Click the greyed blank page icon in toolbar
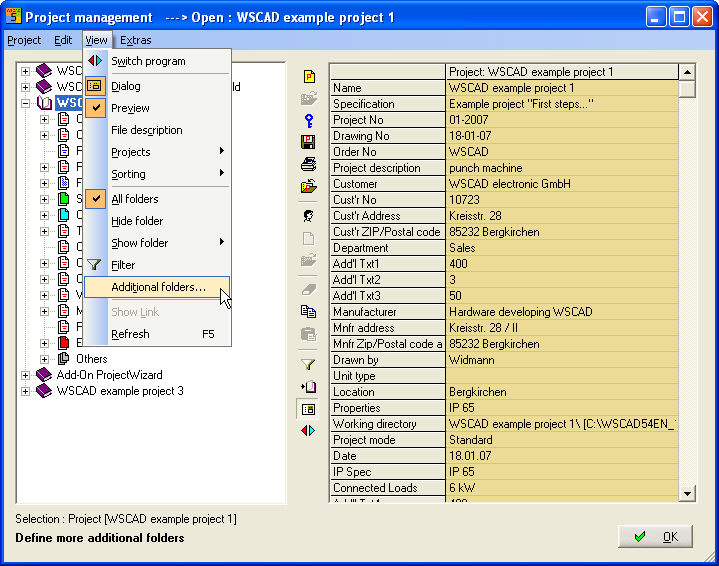Screen dimensions: 719x566 click(309, 239)
